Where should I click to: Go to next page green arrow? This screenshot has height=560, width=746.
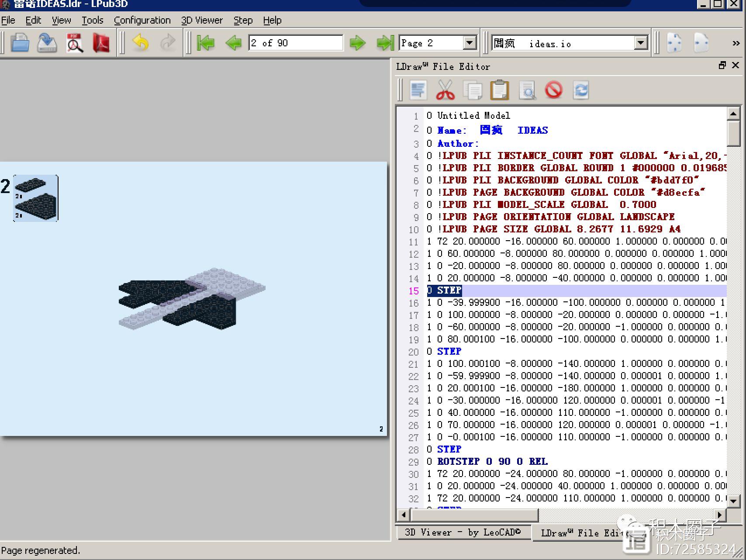(x=357, y=43)
